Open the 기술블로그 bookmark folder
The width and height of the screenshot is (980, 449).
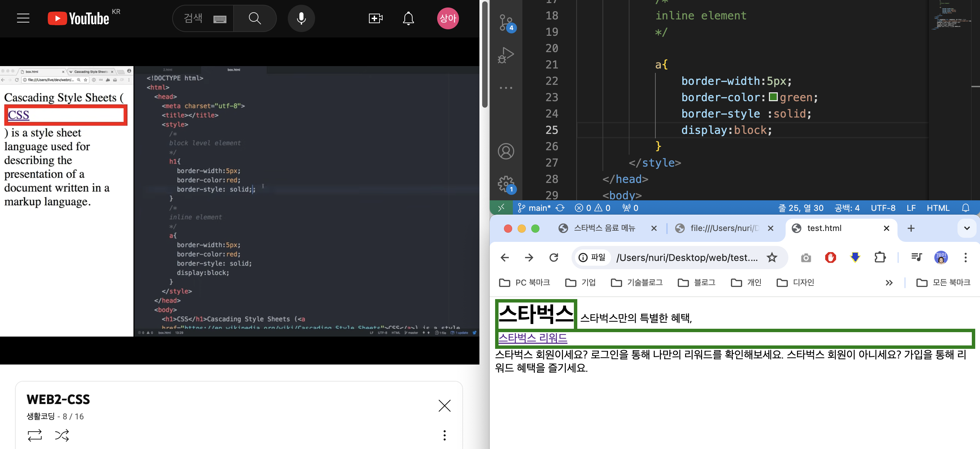(x=637, y=282)
